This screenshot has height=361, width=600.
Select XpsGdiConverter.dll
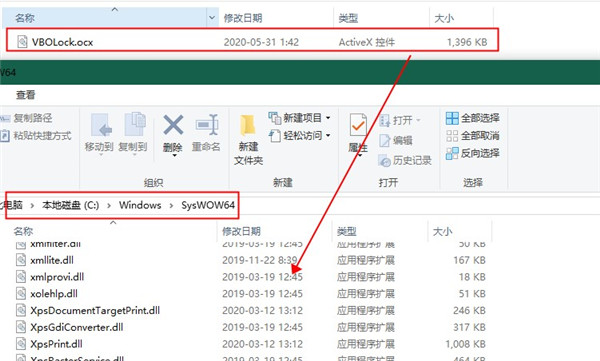(77, 327)
